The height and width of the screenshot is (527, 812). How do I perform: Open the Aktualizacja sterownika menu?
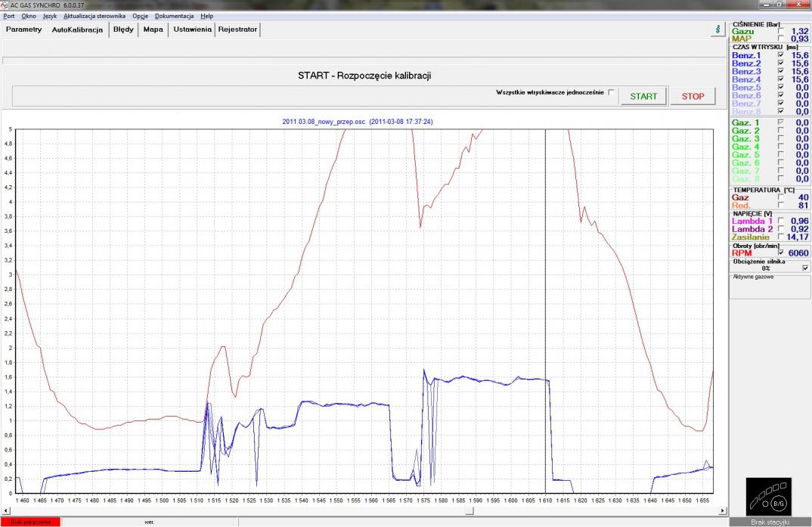tap(95, 16)
